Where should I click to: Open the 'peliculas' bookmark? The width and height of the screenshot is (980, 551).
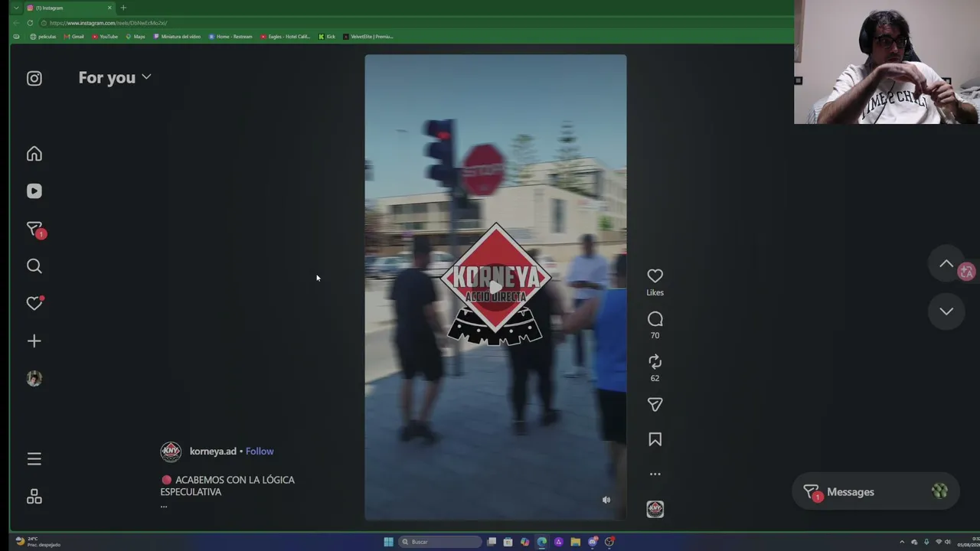(43, 37)
